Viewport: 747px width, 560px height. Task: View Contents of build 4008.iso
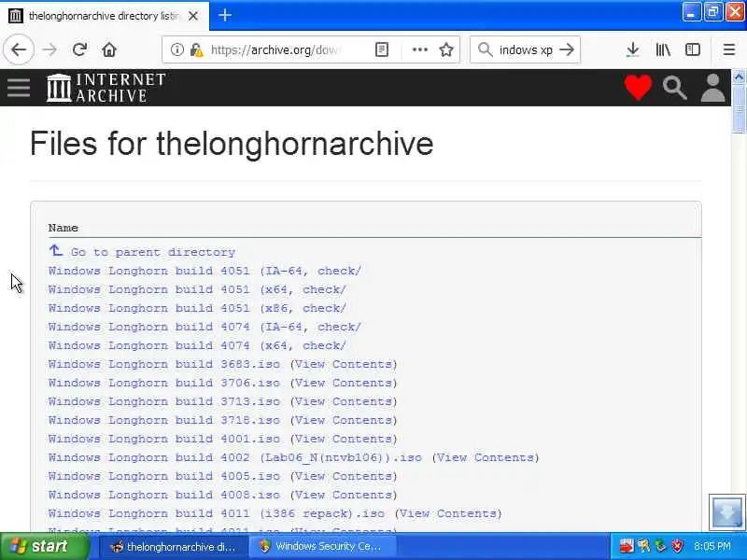coord(344,495)
